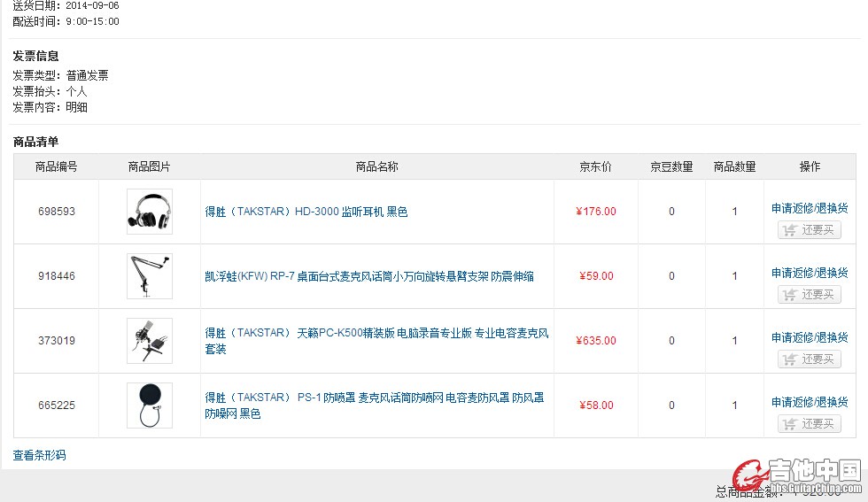Click the 发票类型：普通发票 line
Screen dimensions: 868x502
pos(61,75)
